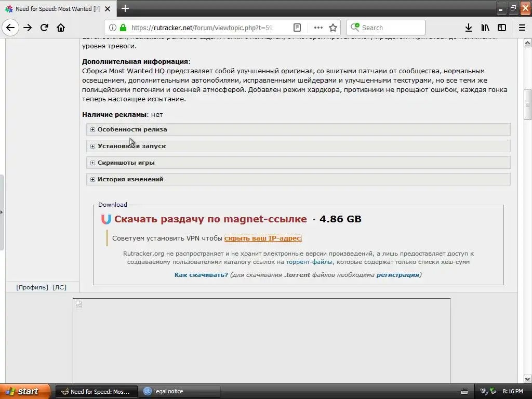The height and width of the screenshot is (399, 532).
Task: Reload the current rutracker page
Action: pos(44,28)
